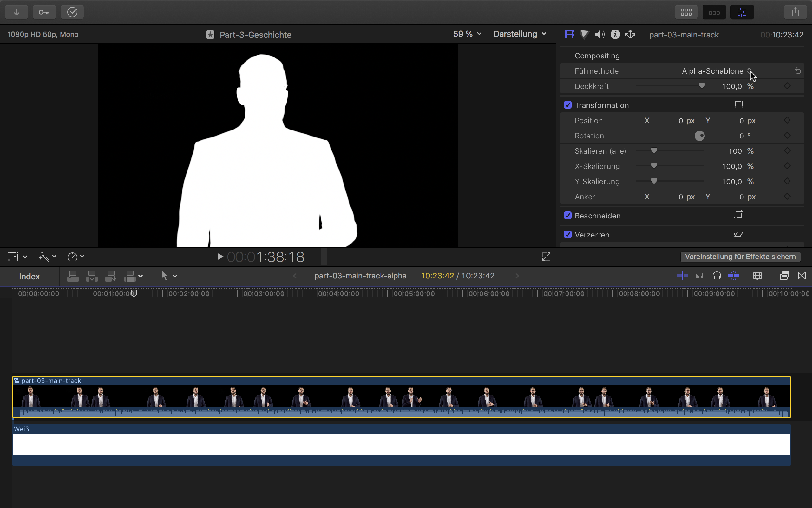812x508 pixels.
Task: Open the transform tools popup in viewer
Action: coord(17,257)
